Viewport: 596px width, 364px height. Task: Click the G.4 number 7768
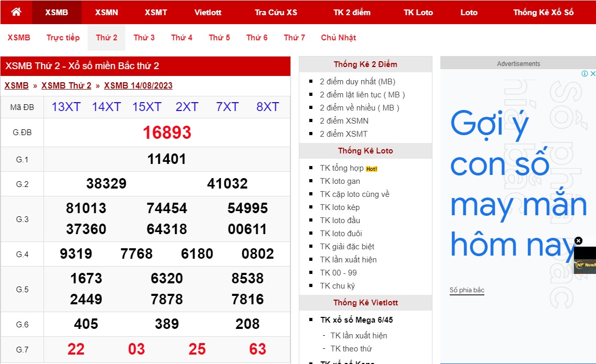pyautogui.click(x=136, y=254)
